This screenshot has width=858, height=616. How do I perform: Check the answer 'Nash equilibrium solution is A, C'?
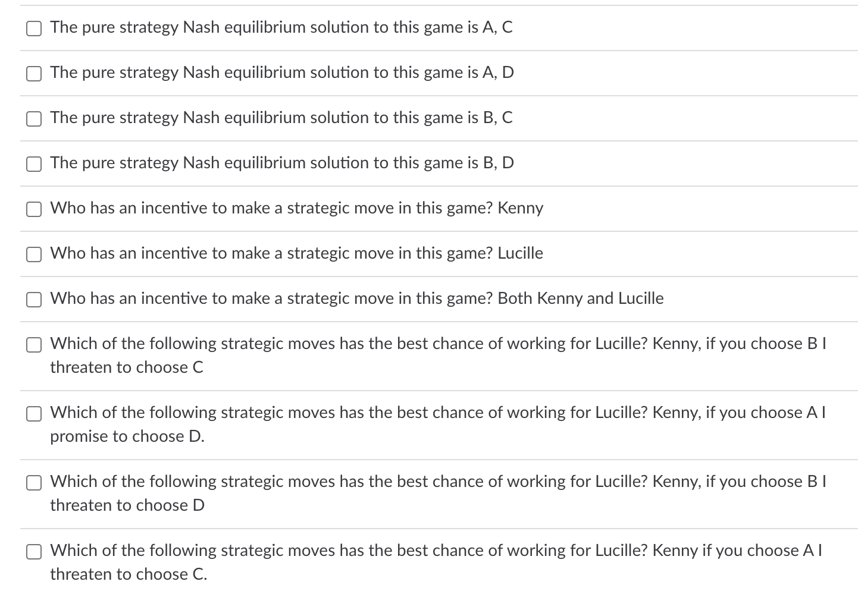point(34,28)
